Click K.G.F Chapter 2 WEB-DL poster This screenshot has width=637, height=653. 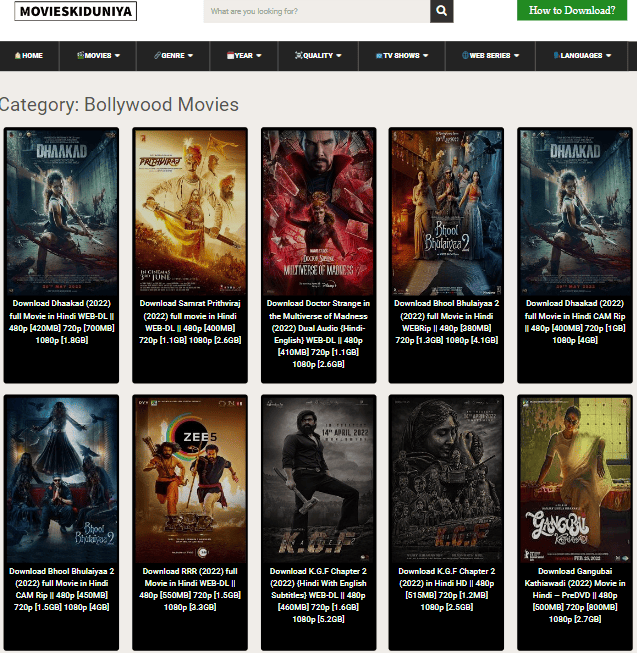[x=318, y=480]
